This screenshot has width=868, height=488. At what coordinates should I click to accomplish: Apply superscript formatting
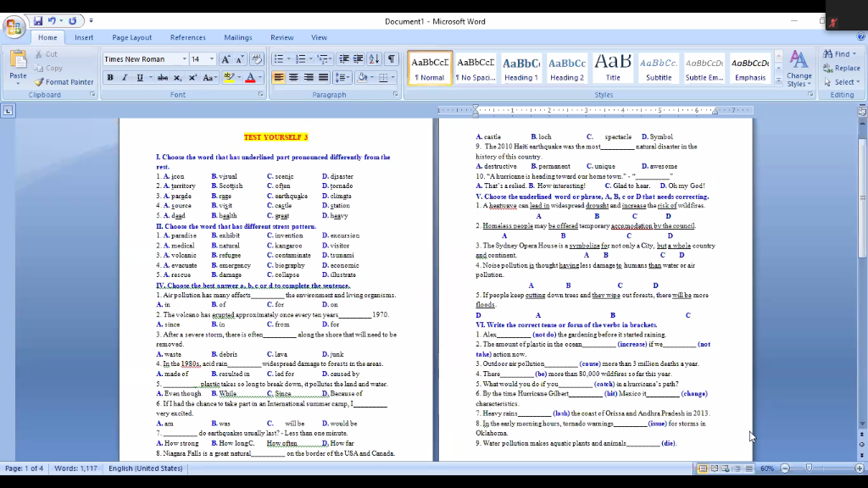pyautogui.click(x=192, y=78)
